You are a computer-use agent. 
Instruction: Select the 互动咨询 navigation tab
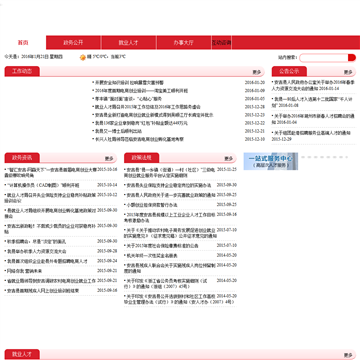point(222,43)
